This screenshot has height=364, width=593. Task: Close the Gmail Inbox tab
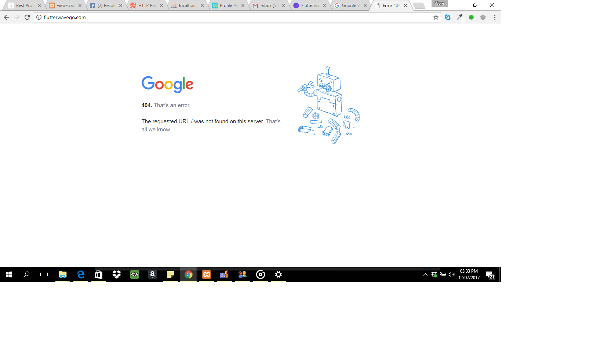tap(284, 6)
